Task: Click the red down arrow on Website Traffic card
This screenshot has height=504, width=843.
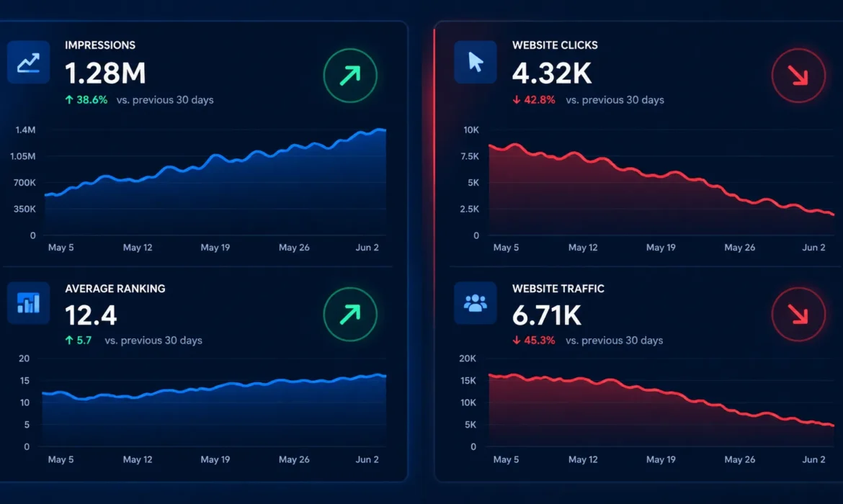Action: click(x=798, y=315)
